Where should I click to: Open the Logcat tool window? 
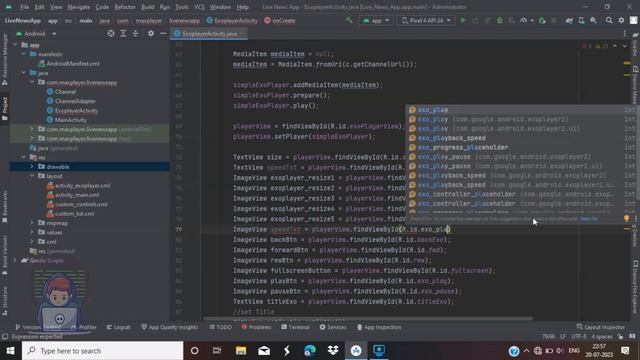point(118,327)
